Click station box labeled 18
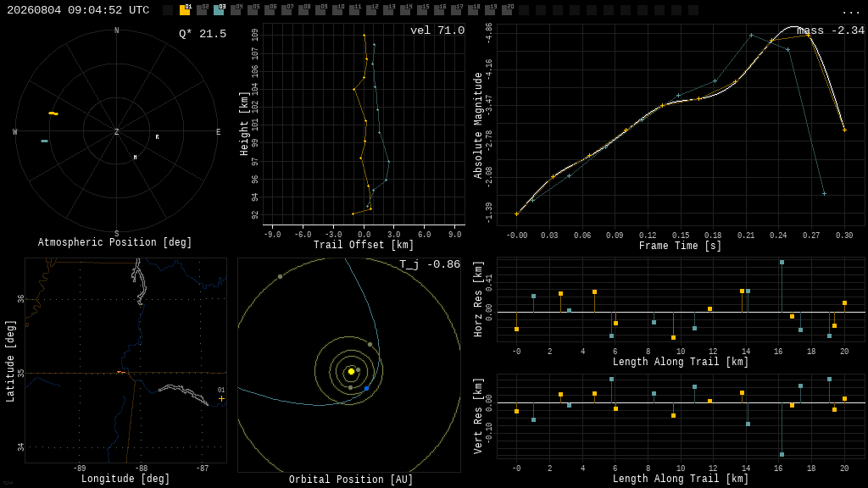The image size is (868, 488). 473,10
